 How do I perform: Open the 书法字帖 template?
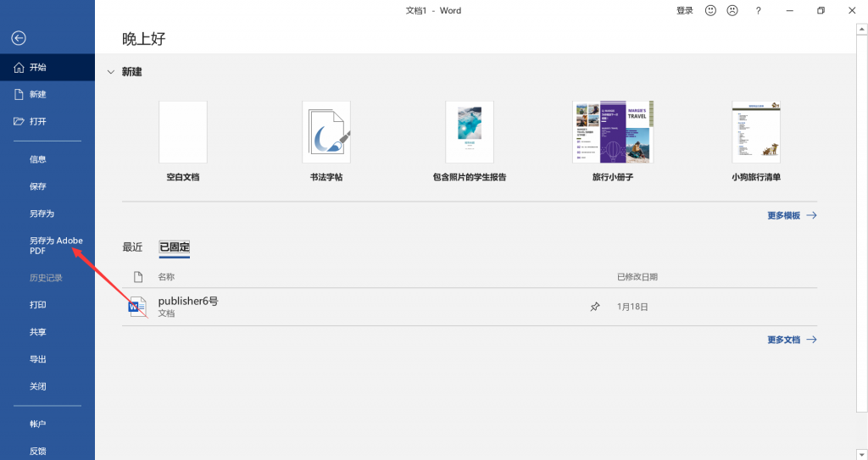click(326, 132)
